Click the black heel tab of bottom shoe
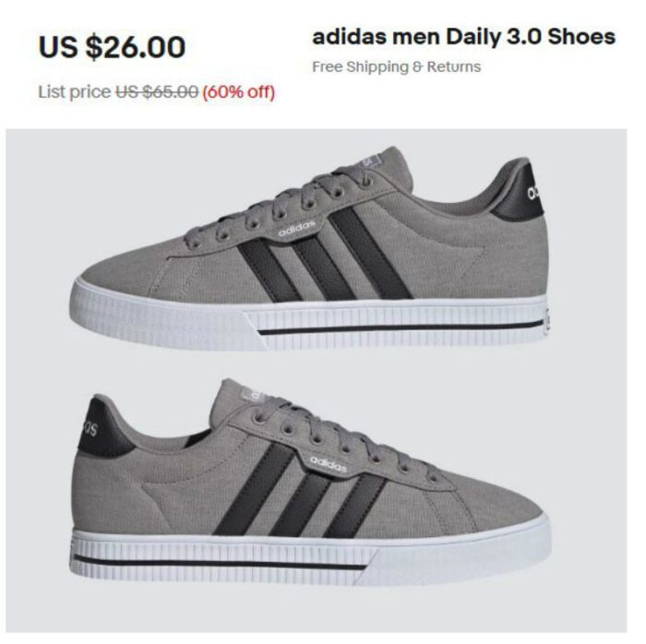 pyautogui.click(x=102, y=428)
